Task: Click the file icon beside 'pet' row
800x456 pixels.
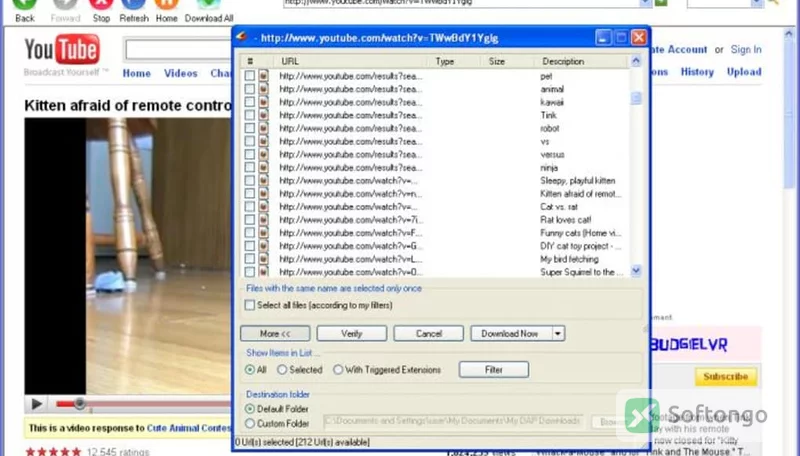Action: (x=263, y=75)
